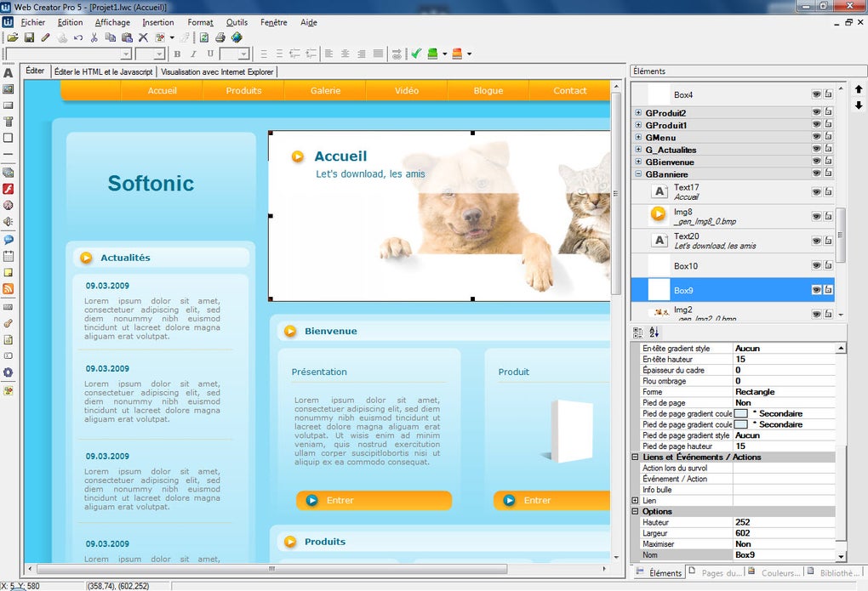Click the orange RSS feed tool
This screenshot has width=868, height=591.
pyautogui.click(x=9, y=289)
